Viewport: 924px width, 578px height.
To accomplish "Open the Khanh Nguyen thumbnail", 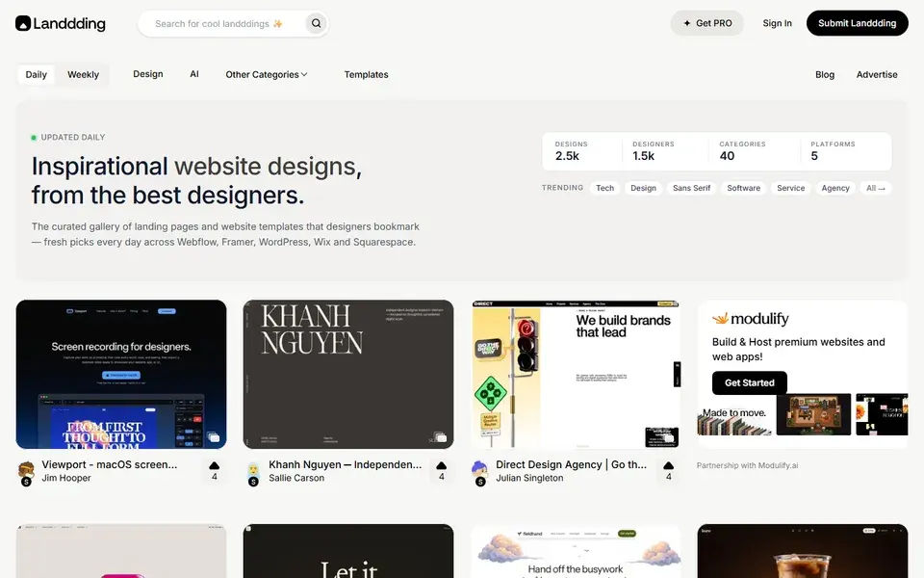I will pyautogui.click(x=348, y=374).
